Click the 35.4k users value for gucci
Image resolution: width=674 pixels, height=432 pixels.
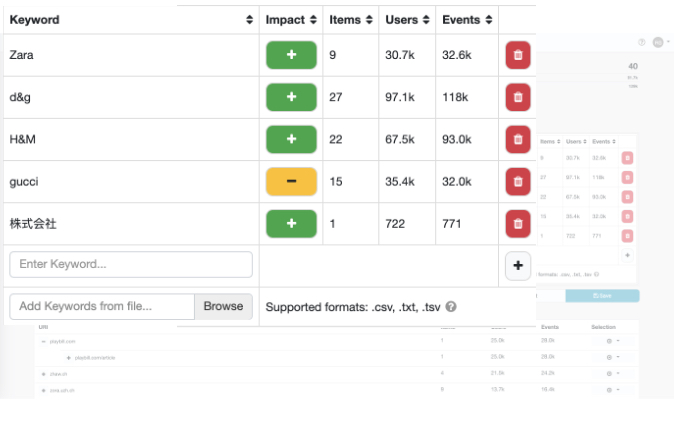(400, 181)
